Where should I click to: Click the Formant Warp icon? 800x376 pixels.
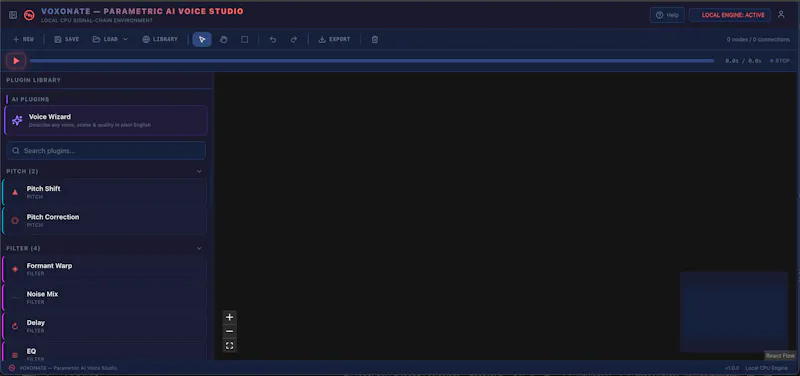coord(15,269)
